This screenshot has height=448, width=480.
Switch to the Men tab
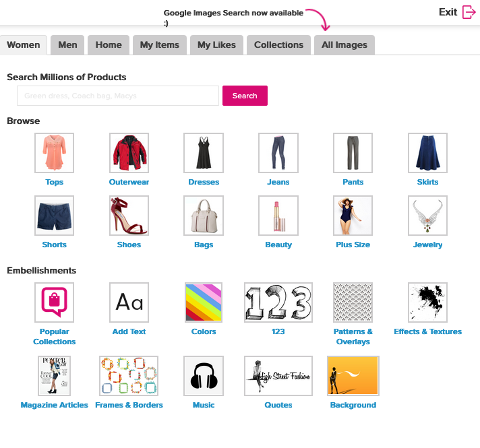pos(67,45)
